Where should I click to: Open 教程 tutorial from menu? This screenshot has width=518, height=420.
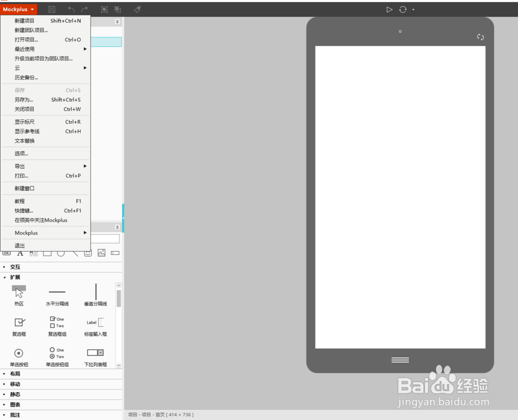[46, 201]
